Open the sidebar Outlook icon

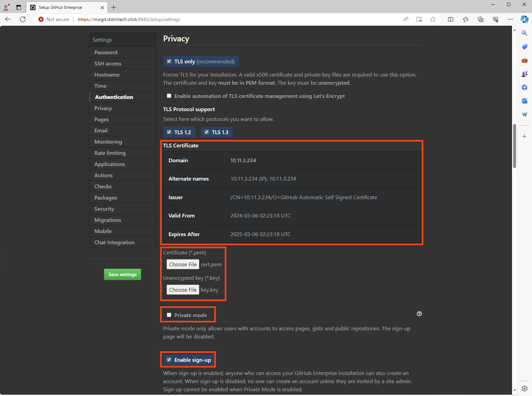[524, 101]
